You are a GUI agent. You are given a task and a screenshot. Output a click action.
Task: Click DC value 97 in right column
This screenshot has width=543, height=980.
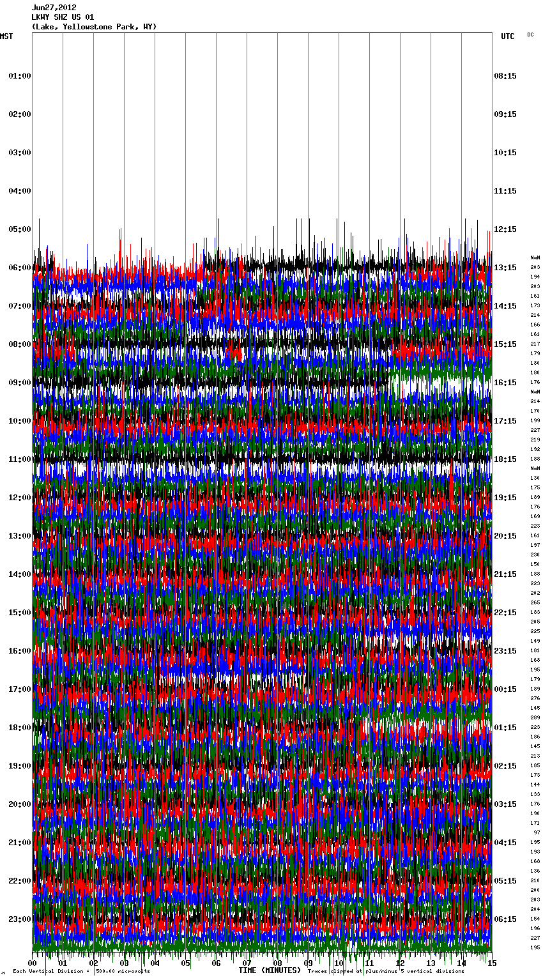coord(537,832)
